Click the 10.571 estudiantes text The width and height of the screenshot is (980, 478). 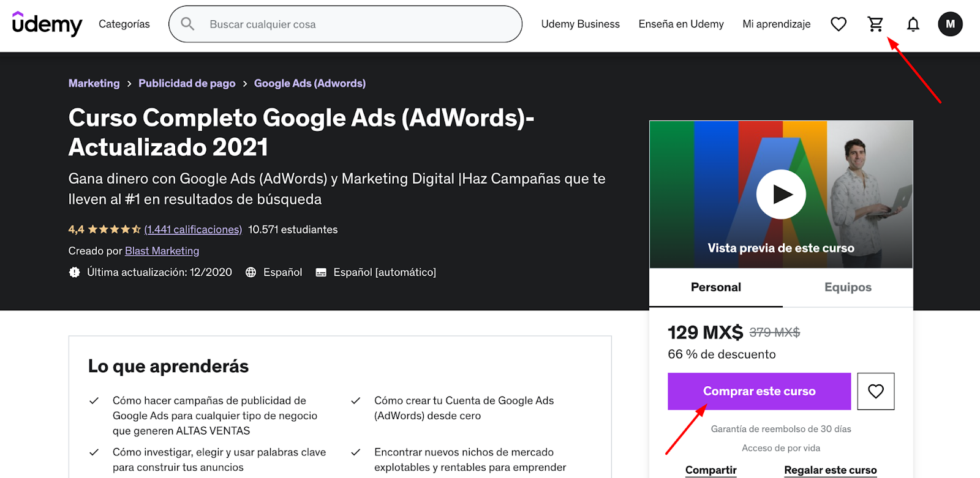[293, 230]
